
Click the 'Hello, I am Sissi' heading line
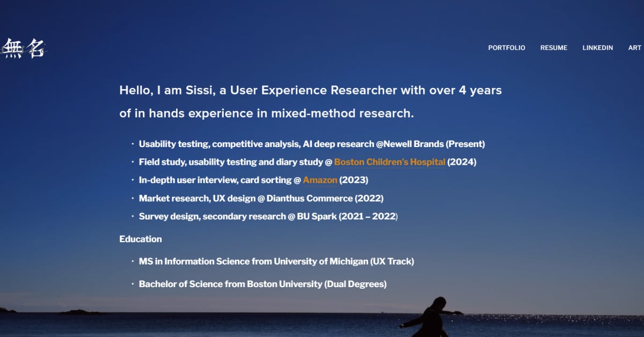(x=311, y=90)
